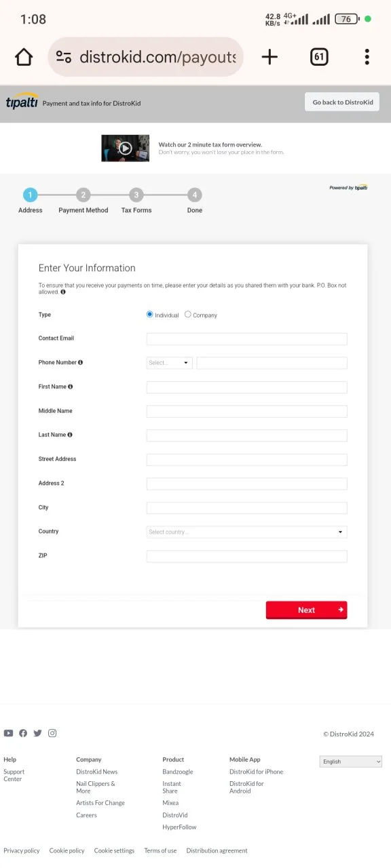391x868 pixels.
Task: Open the Artists For Change link
Action: [100, 803]
